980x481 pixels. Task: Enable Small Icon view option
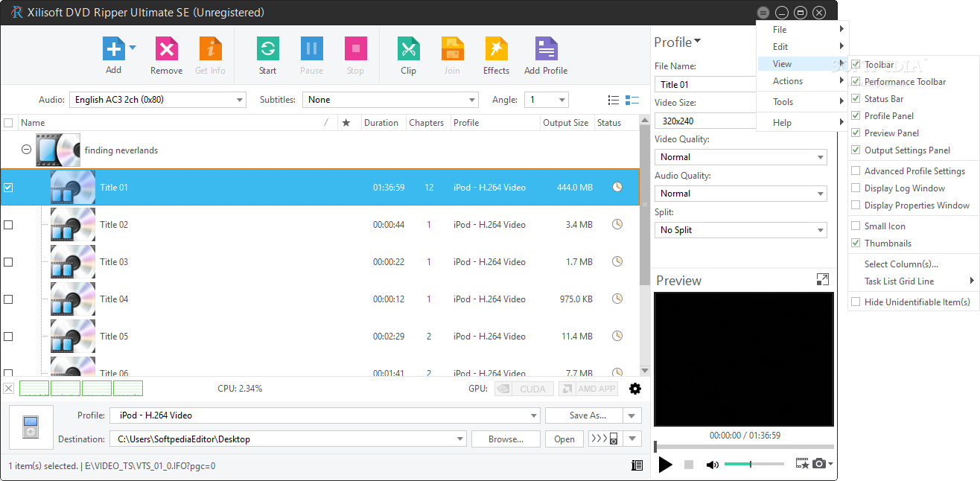913,226
